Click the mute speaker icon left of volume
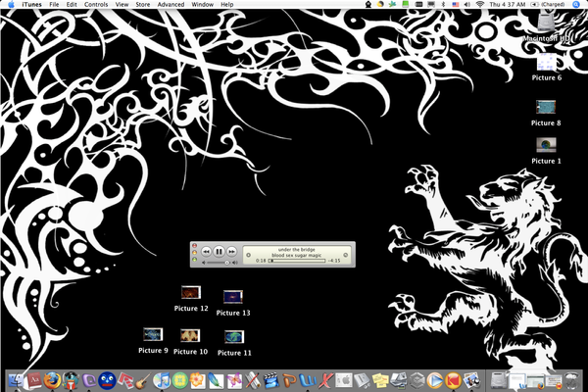The height and width of the screenshot is (392, 588). pyautogui.click(x=203, y=263)
